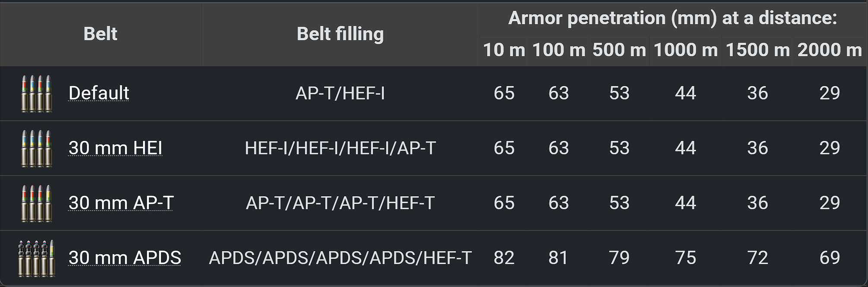This screenshot has width=868, height=287.
Task: Open the 30 mm APDS link
Action: [125, 258]
